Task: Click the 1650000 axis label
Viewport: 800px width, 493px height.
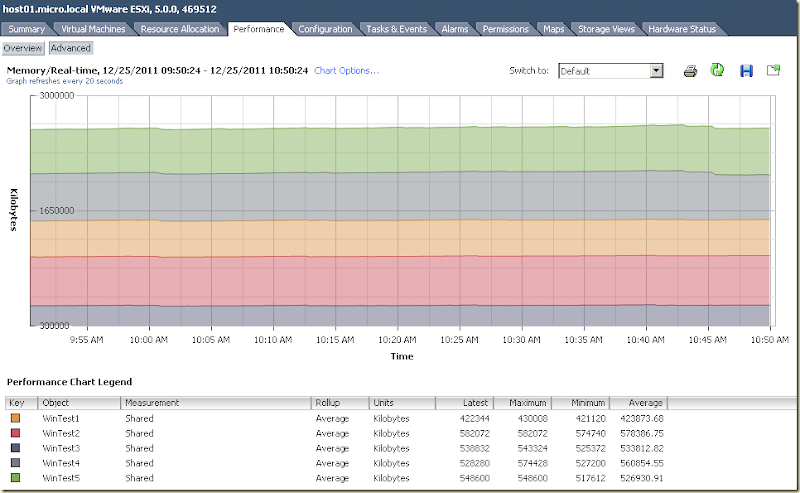Action: tap(57, 210)
